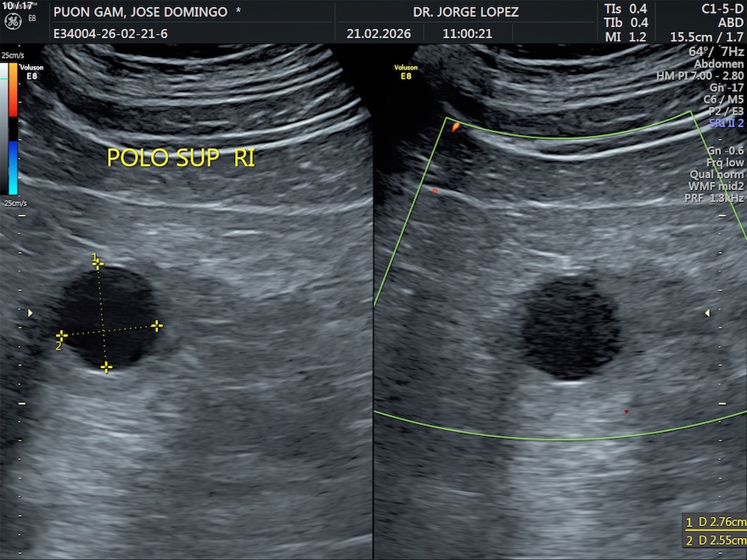This screenshot has height=560, width=747.
Task: Click the bottom yellow caliper cross
Action: click(106, 367)
